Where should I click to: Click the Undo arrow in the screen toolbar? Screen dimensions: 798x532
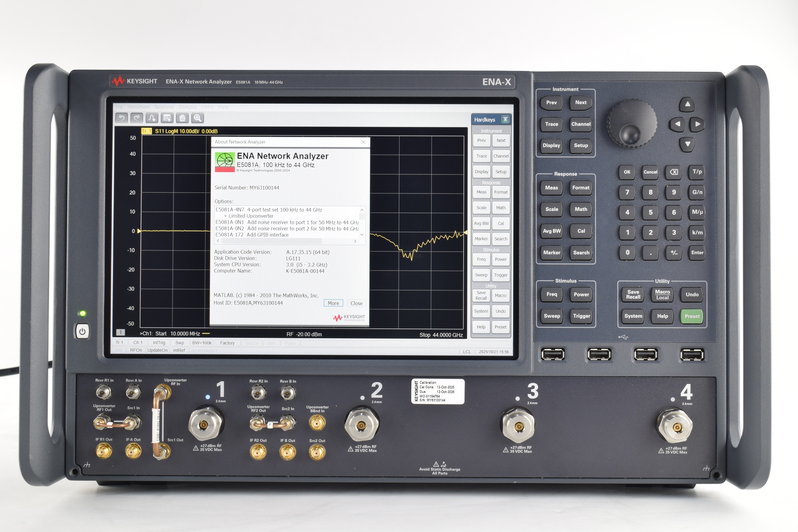(122, 118)
